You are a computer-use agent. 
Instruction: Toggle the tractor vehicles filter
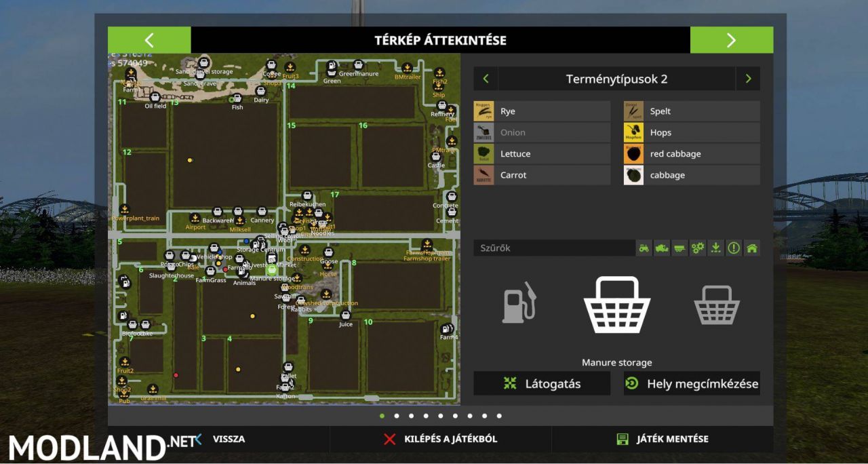click(644, 248)
